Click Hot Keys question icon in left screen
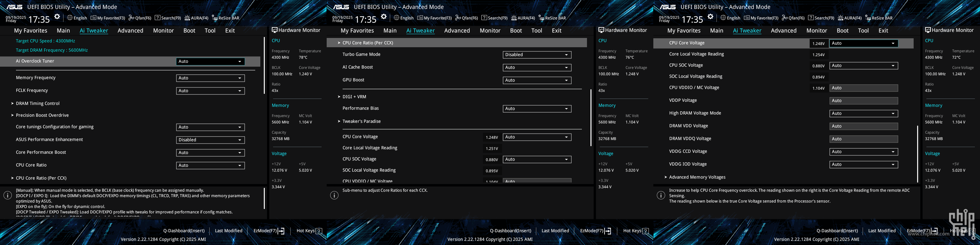This screenshot has height=245, width=980. [319, 231]
